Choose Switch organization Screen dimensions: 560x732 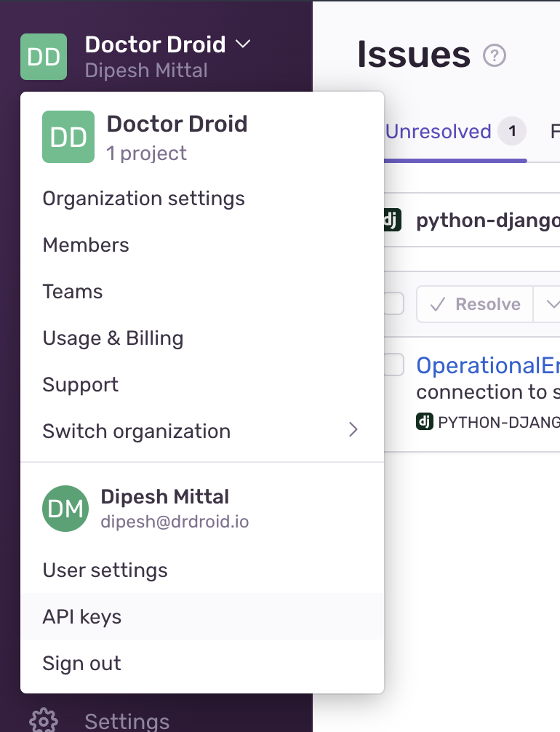202,431
